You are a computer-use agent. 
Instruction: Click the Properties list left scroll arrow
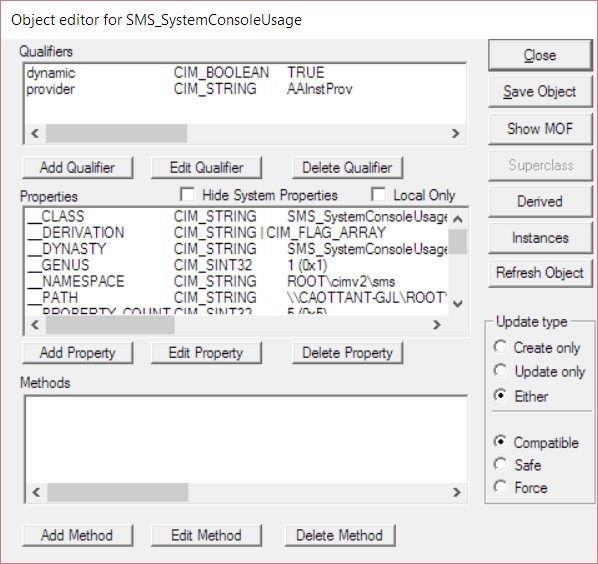pyautogui.click(x=35, y=325)
